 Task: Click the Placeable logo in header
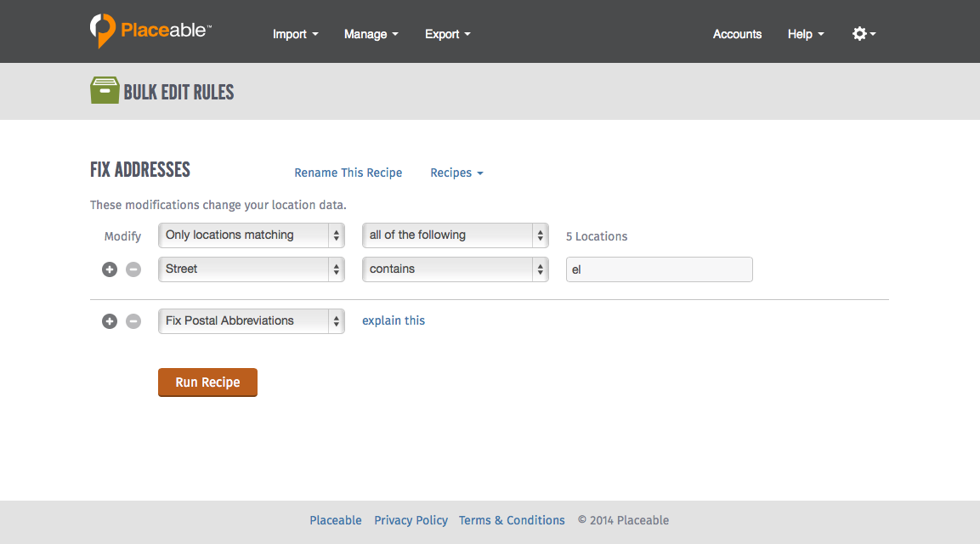(150, 31)
